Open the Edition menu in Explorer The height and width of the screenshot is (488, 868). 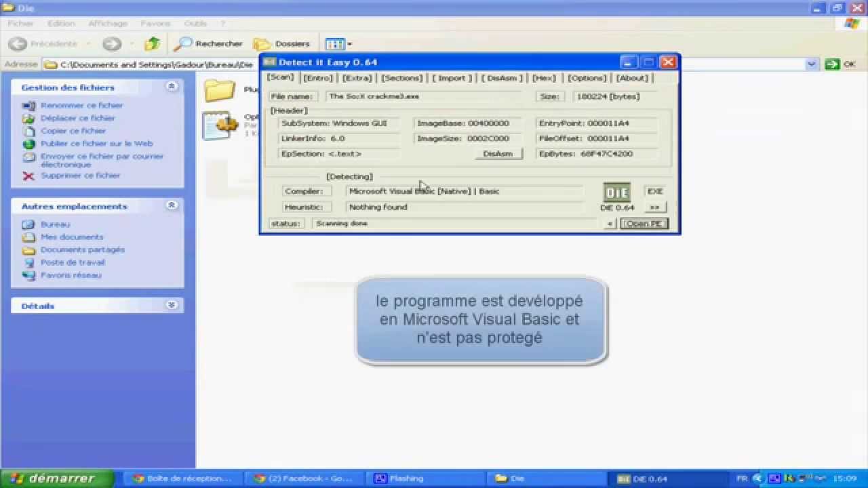(61, 23)
